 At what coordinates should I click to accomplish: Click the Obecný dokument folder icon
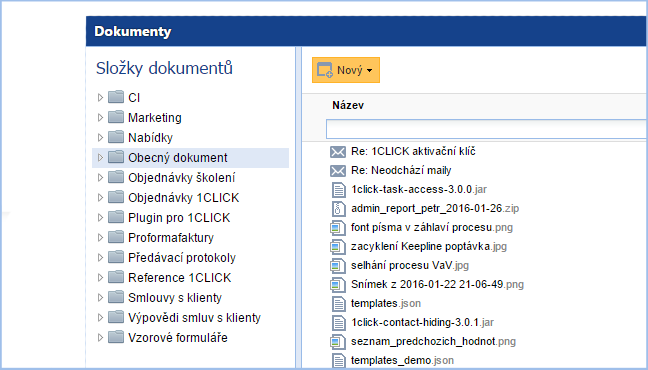pos(116,157)
